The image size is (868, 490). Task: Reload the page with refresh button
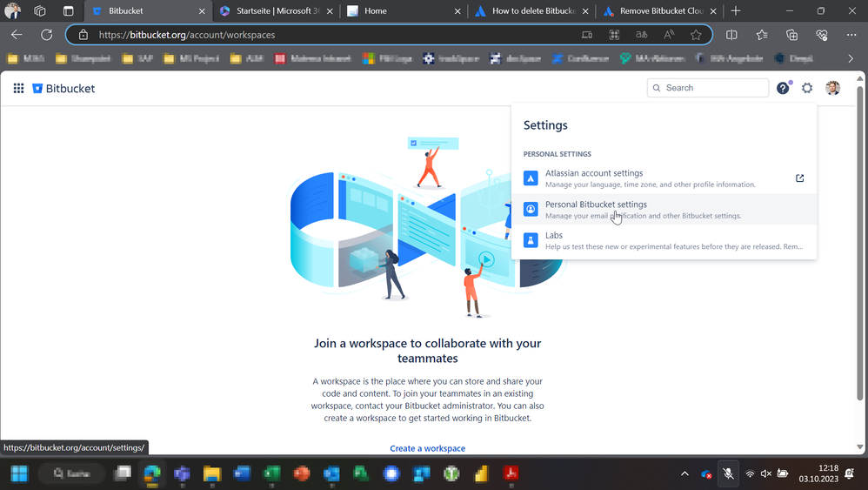[x=46, y=35]
